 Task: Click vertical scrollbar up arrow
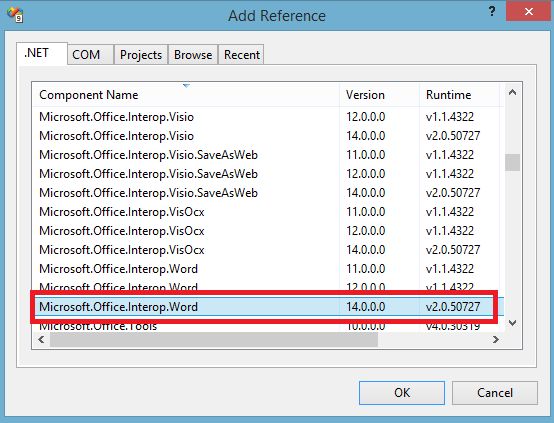pyautogui.click(x=512, y=93)
